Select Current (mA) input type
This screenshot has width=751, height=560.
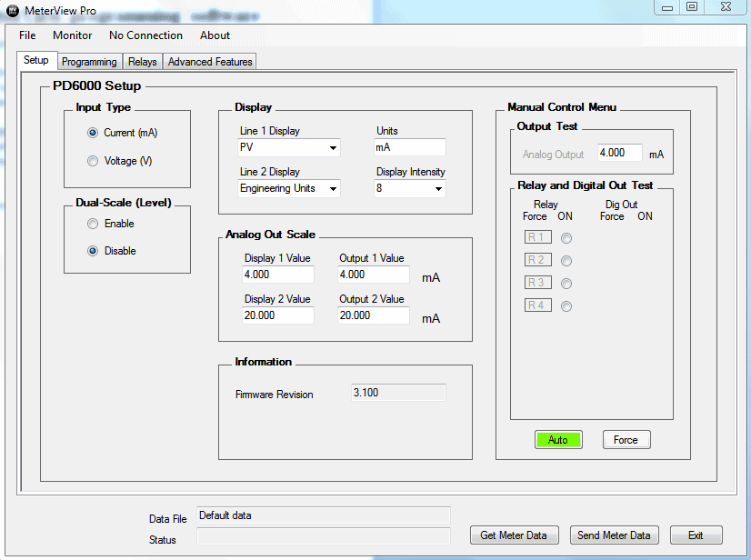[x=93, y=133]
